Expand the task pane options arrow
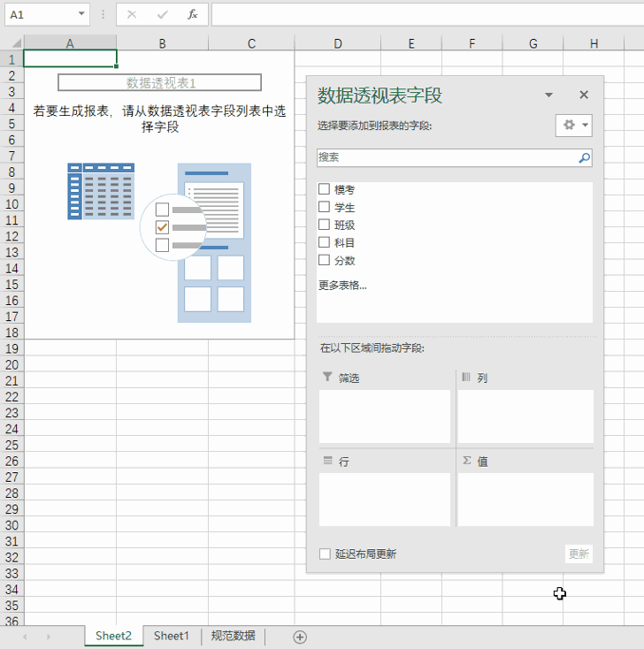This screenshot has width=644, height=649. click(x=548, y=95)
